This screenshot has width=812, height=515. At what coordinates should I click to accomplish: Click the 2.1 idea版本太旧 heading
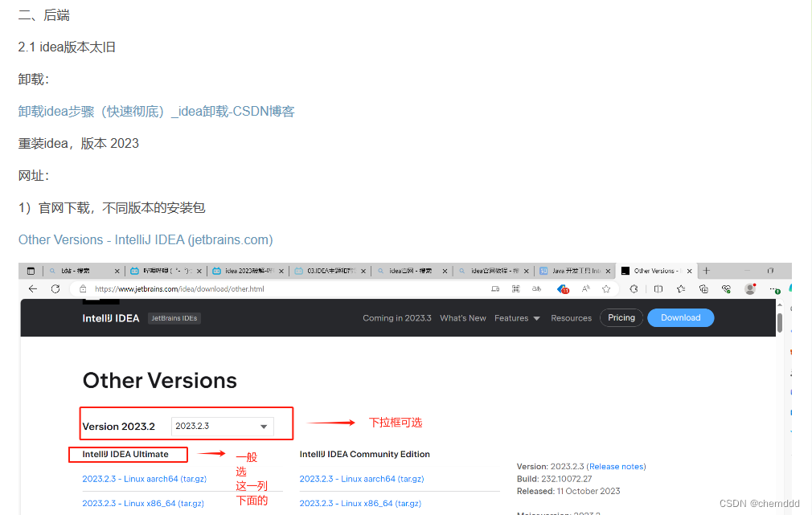(67, 47)
